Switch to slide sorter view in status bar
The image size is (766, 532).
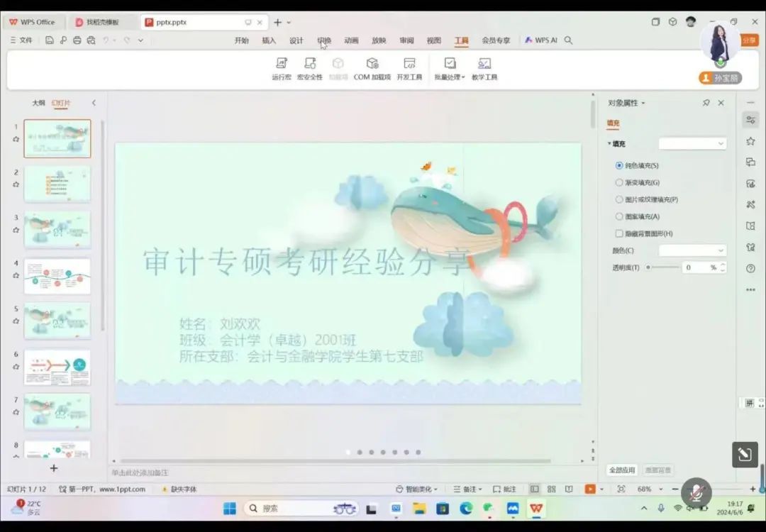tap(551, 489)
